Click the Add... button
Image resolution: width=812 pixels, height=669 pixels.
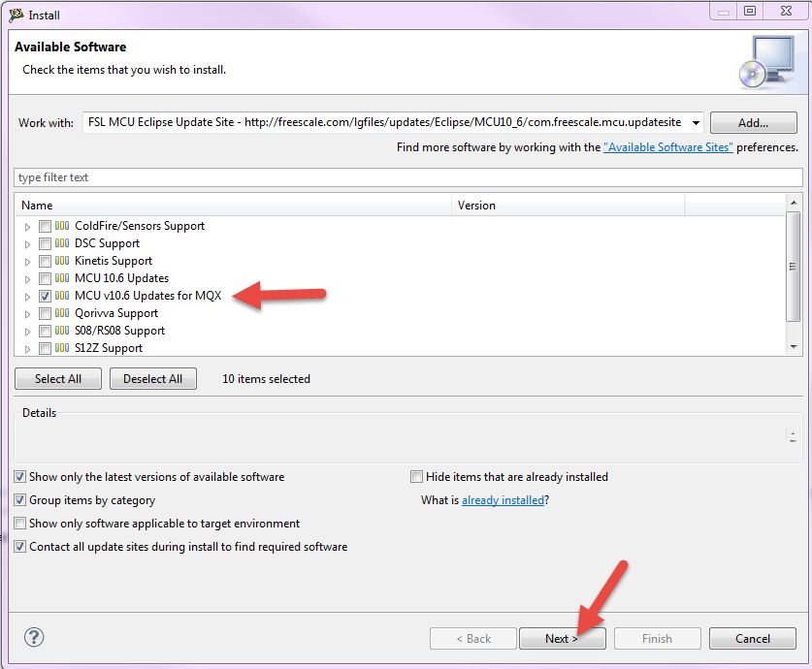click(753, 122)
